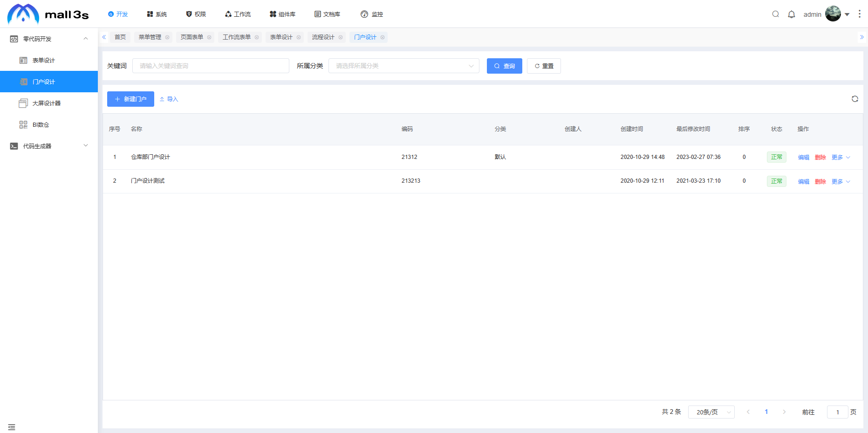Viewport: 868px width, 433px height.
Task: Open the search magnifier in header
Action: click(776, 14)
